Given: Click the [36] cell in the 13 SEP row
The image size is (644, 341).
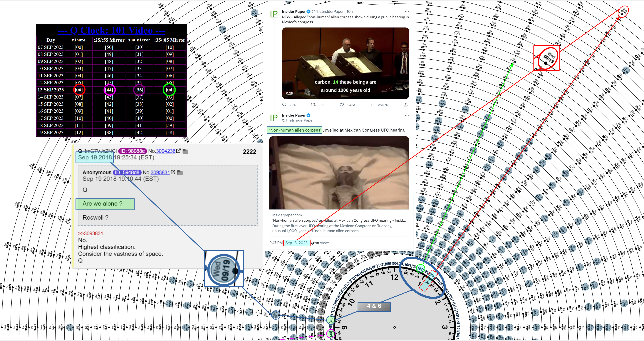Looking at the screenshot, I should [139, 90].
